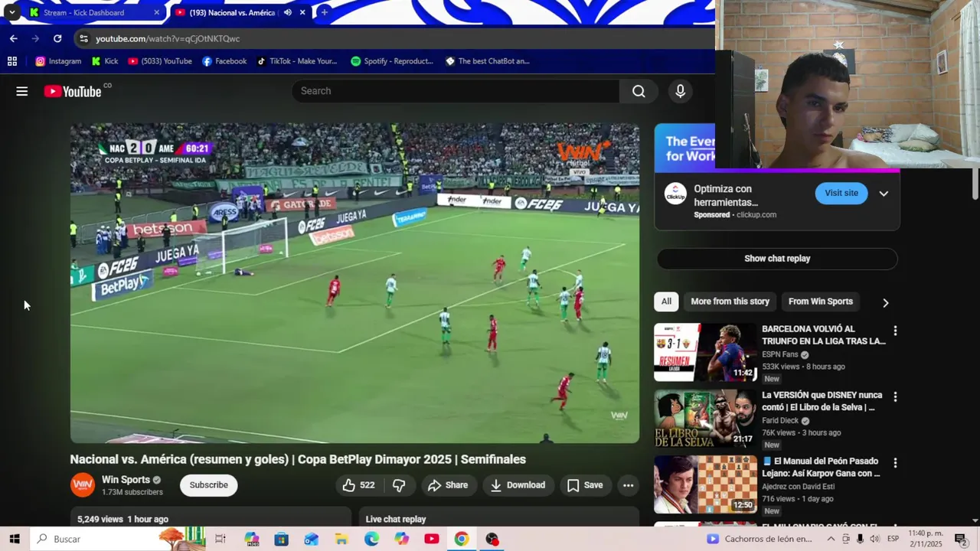Show chat replay
980x551 pixels.
[777, 259]
